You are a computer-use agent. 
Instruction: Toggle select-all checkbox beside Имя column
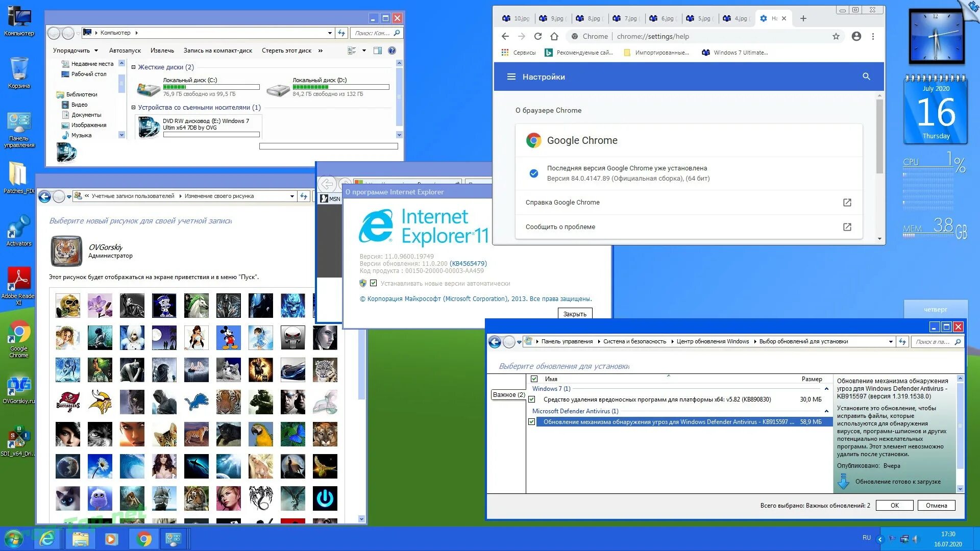pyautogui.click(x=534, y=379)
